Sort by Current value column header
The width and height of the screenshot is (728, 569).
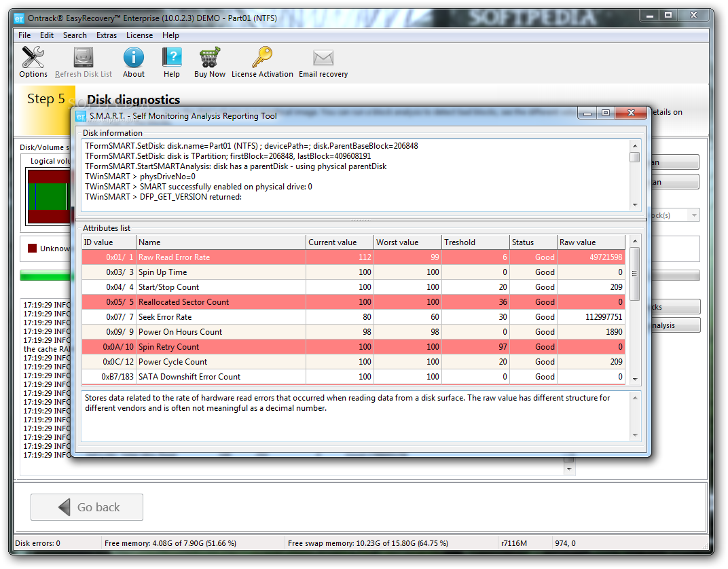click(x=340, y=242)
